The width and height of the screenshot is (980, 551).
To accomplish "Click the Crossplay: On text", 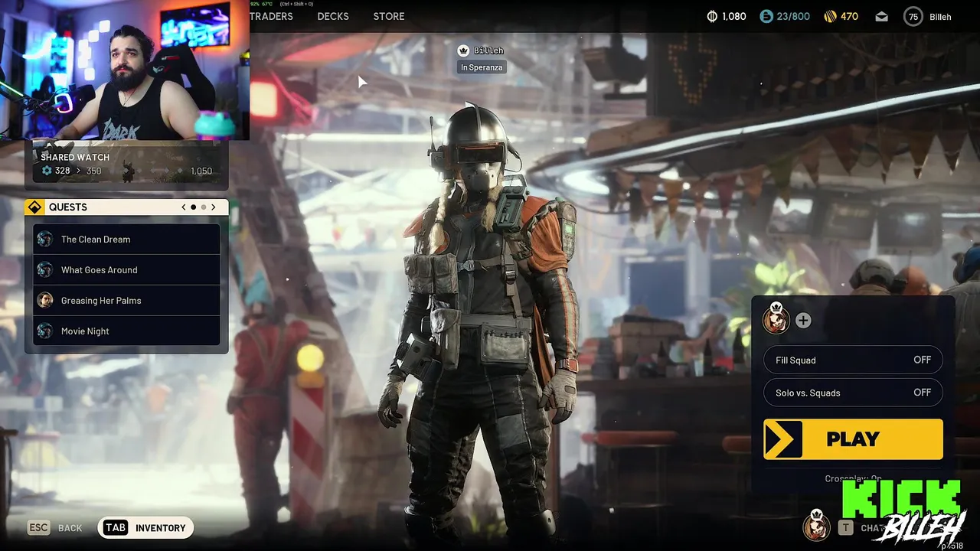I will (853, 479).
